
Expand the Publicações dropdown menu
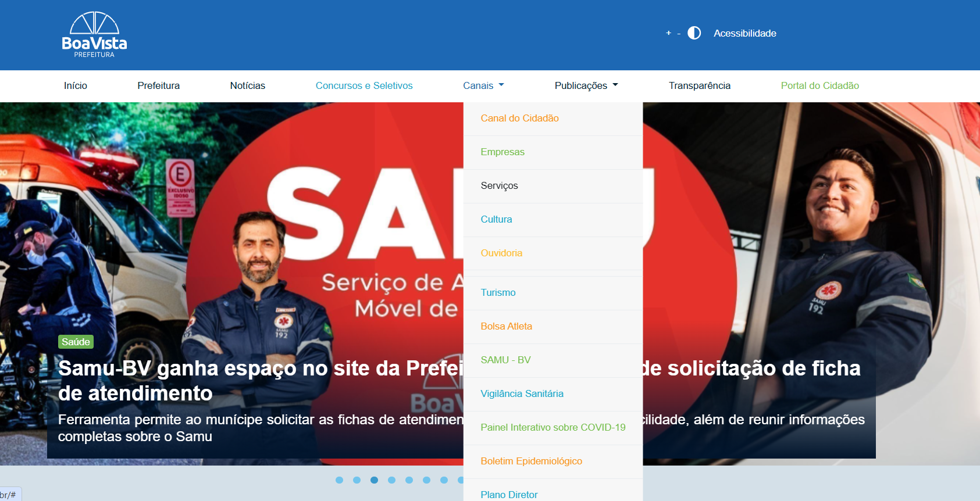pyautogui.click(x=586, y=85)
